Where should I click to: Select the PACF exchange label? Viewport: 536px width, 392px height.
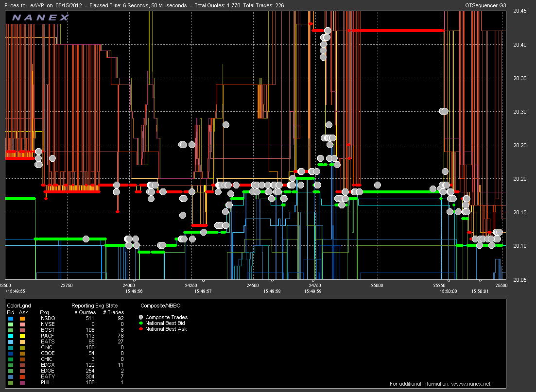coord(47,336)
